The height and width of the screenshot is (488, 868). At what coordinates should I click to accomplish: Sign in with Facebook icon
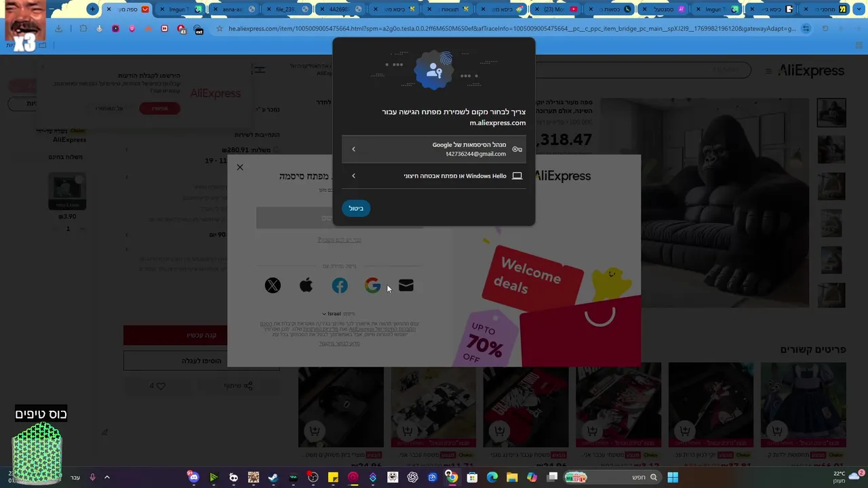[x=340, y=286]
